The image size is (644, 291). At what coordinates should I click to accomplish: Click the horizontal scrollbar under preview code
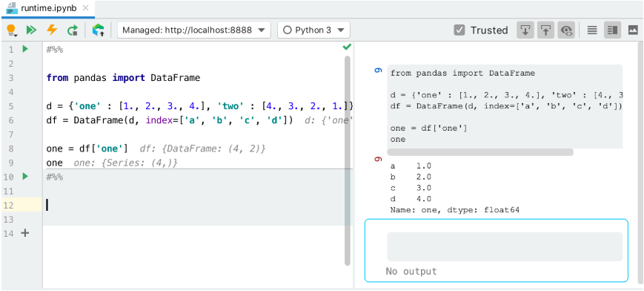(x=479, y=152)
